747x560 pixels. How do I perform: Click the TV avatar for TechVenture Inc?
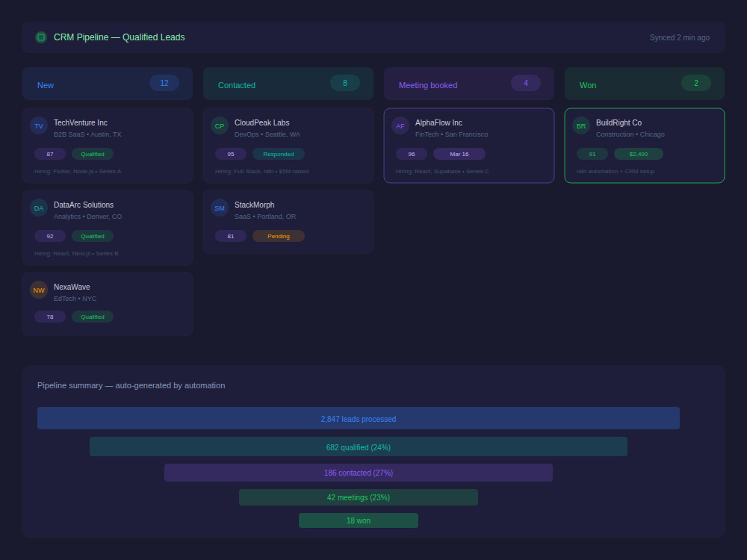39,126
